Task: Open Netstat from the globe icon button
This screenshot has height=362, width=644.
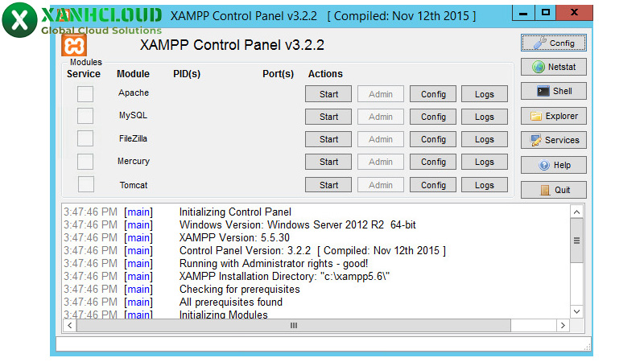Action: (x=553, y=67)
